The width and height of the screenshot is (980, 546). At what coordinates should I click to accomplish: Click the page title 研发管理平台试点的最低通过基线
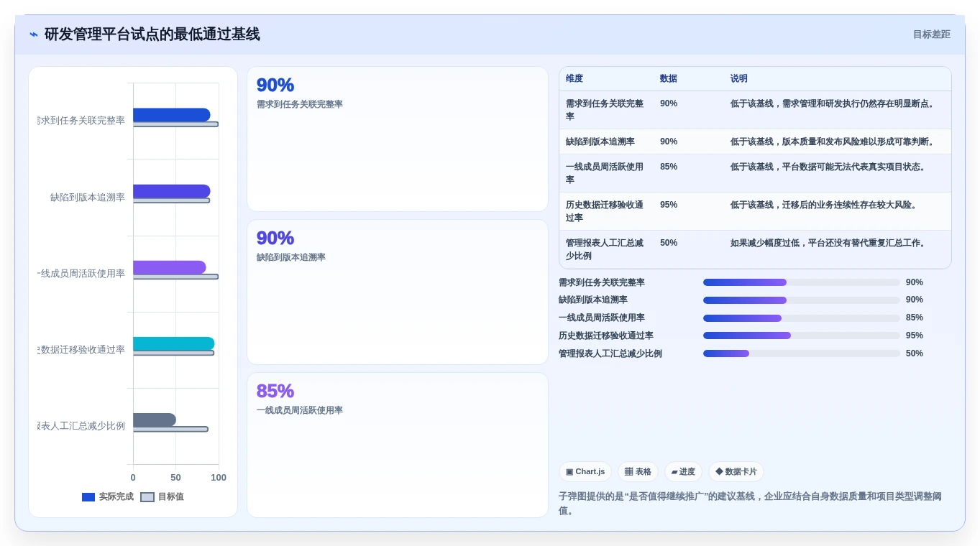[152, 34]
